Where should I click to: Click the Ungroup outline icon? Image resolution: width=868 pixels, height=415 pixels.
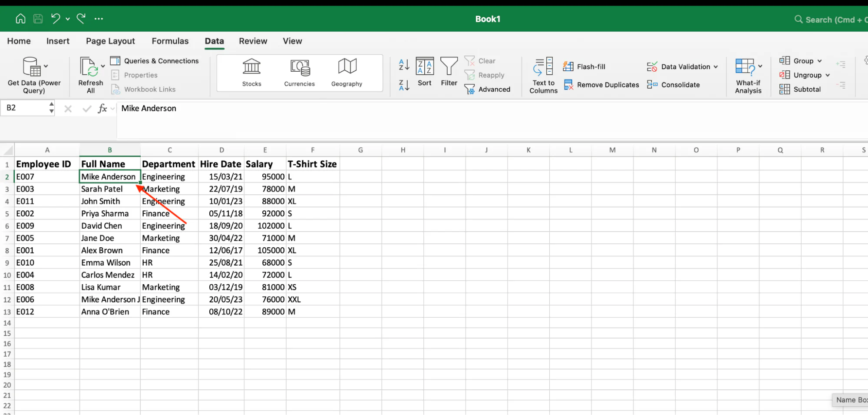(x=785, y=75)
